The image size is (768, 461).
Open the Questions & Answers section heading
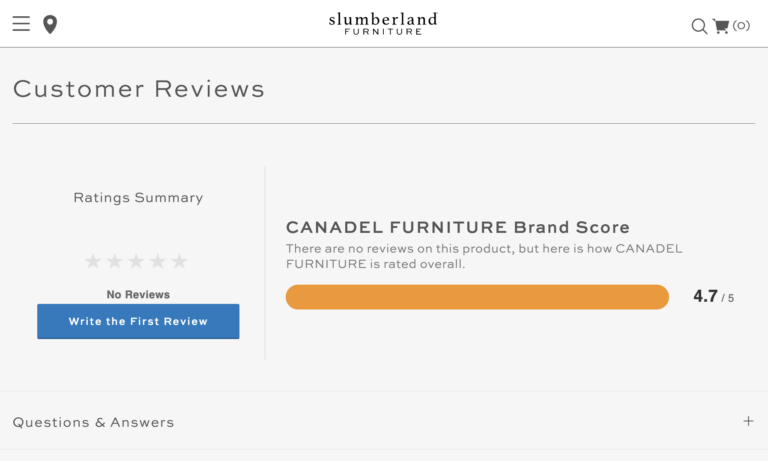[93, 422]
